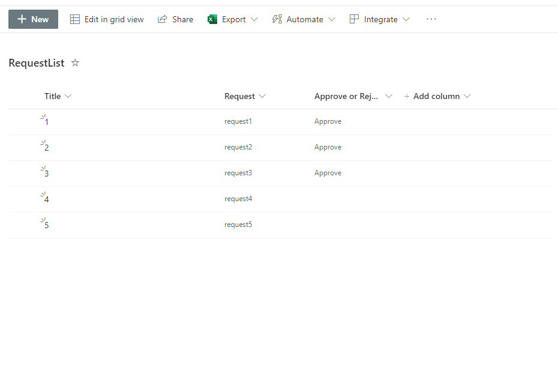Viewport: 558px width, 392px height.
Task: Expand the Automate dropdown chevron
Action: point(332,19)
